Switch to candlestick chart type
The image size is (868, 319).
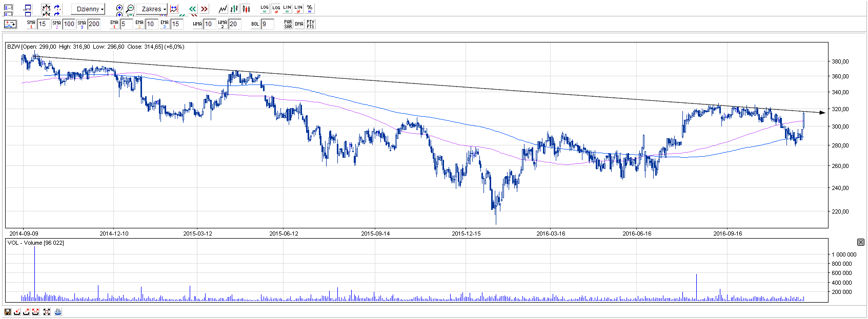click(x=246, y=9)
